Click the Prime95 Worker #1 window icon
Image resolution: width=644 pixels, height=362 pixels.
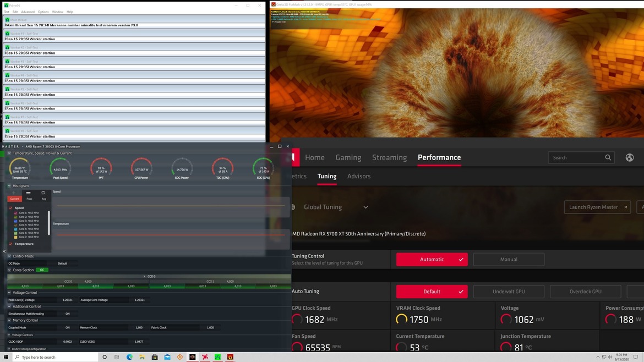tap(7, 34)
